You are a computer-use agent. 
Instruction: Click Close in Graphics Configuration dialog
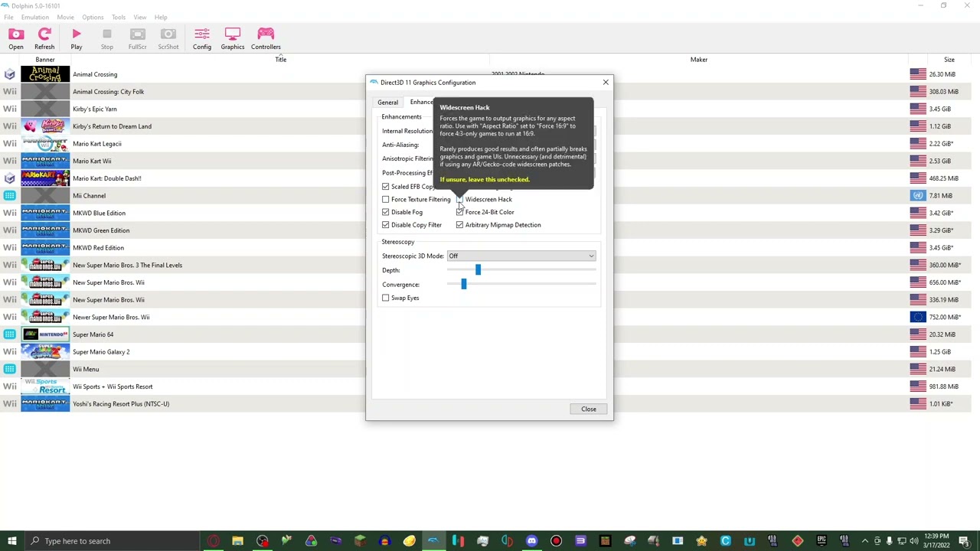[588, 409]
